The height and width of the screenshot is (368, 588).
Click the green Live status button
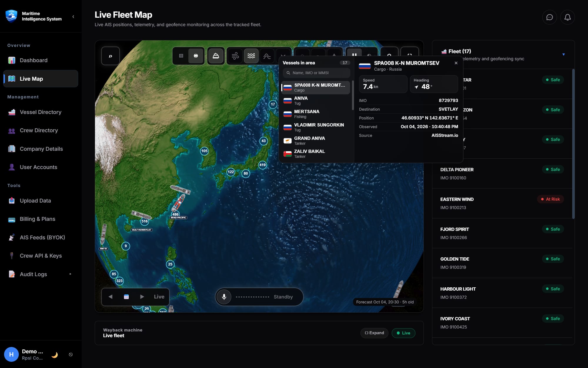[x=403, y=333]
